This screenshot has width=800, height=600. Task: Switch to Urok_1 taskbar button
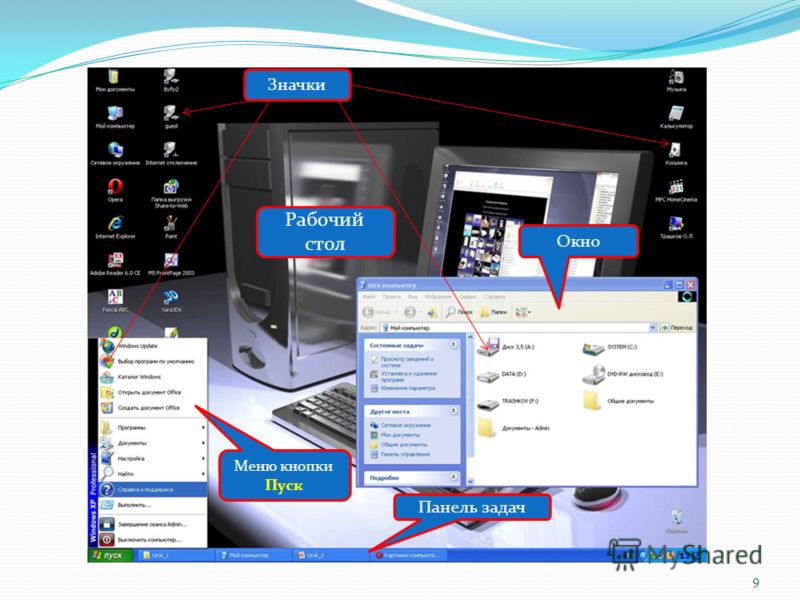click(x=176, y=555)
